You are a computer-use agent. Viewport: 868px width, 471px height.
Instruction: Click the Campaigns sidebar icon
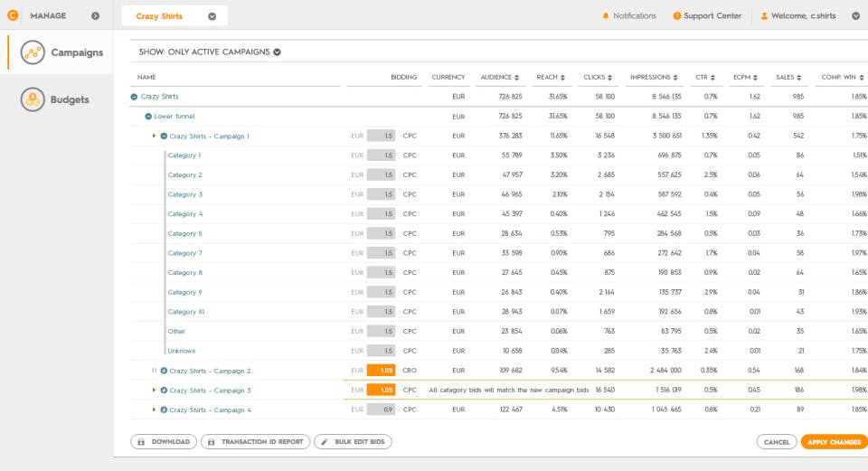[33, 52]
